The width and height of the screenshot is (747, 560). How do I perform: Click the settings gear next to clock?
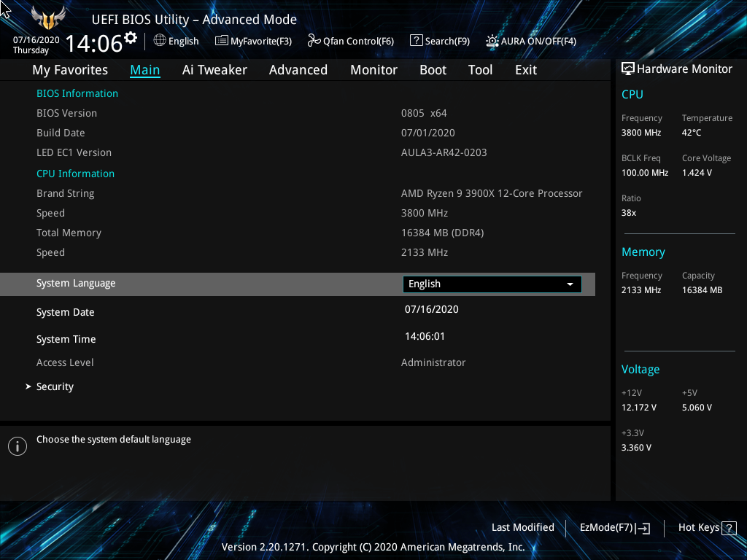tap(131, 37)
